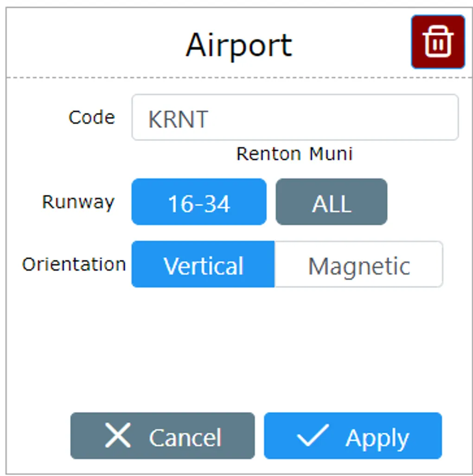Screen dimensions: 473x476
Task: Click the Code field label
Action: point(91,117)
